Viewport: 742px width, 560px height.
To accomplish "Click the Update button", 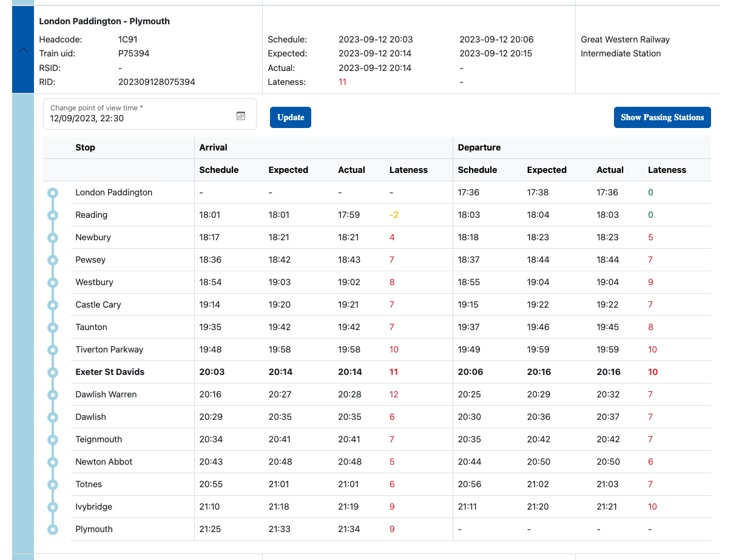I will coord(290,118).
